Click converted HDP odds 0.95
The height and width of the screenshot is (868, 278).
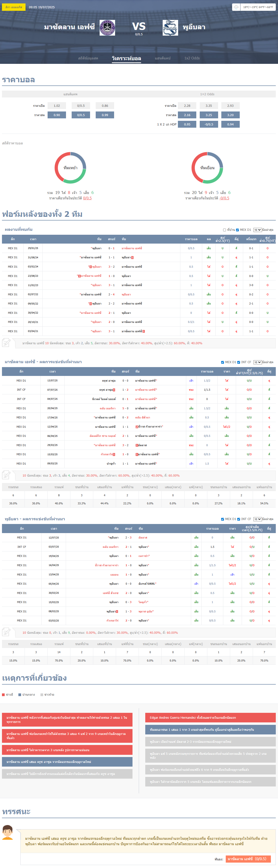coord(187,124)
